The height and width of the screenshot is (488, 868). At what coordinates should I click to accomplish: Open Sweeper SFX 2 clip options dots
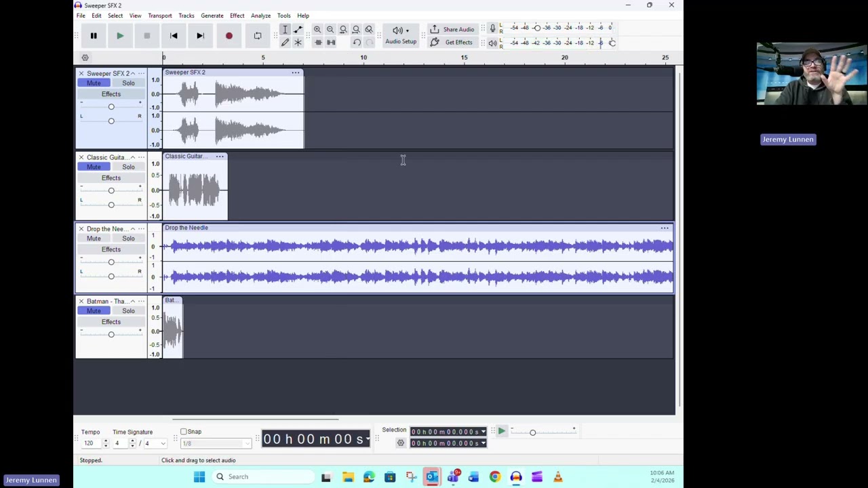296,73
